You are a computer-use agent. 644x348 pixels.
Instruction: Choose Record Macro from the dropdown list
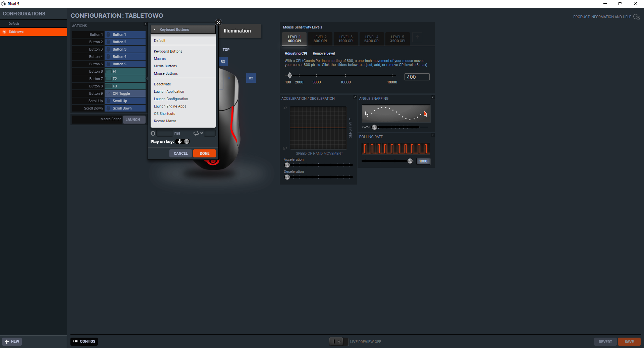click(x=183, y=121)
